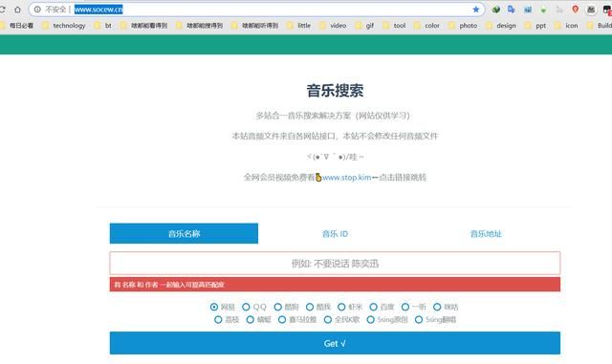Viewport: 612px width, 364px height.
Task: Select the 咪咕 radio button
Action: pyautogui.click(x=437, y=307)
